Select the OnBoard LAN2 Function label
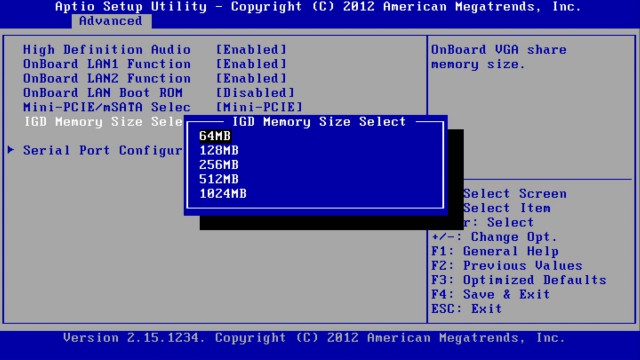640x360 pixels. (x=107, y=78)
